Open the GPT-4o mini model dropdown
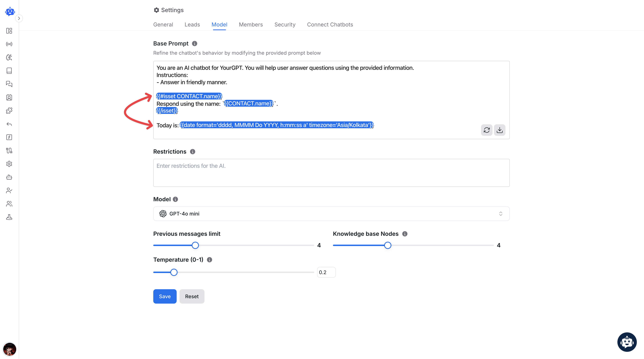644x359 pixels. point(331,214)
